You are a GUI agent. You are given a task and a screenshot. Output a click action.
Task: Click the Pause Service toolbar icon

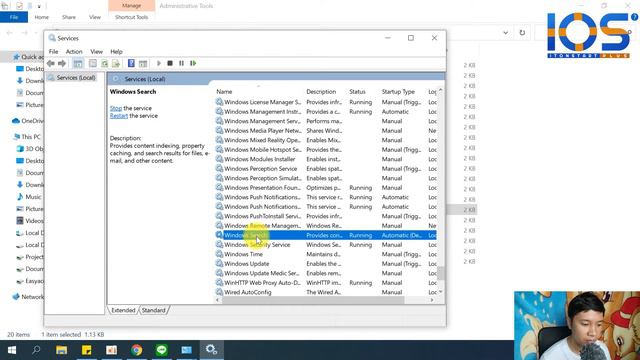[181, 63]
